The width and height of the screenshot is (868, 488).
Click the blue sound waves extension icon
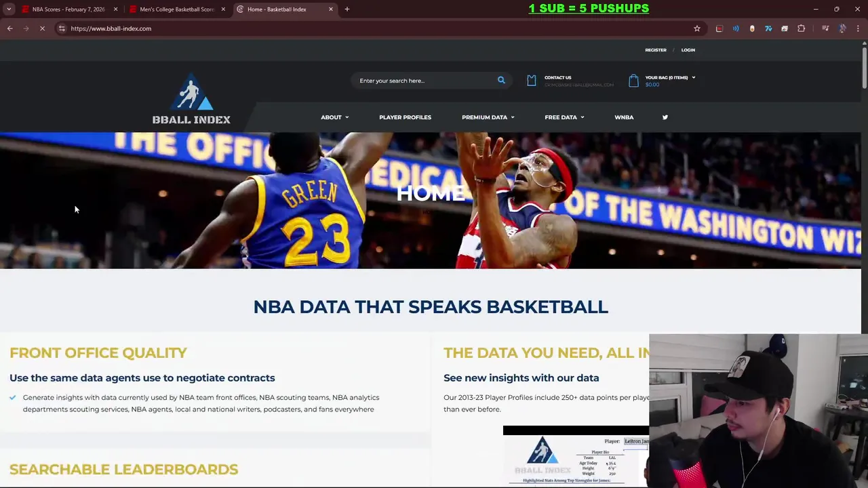click(x=736, y=28)
